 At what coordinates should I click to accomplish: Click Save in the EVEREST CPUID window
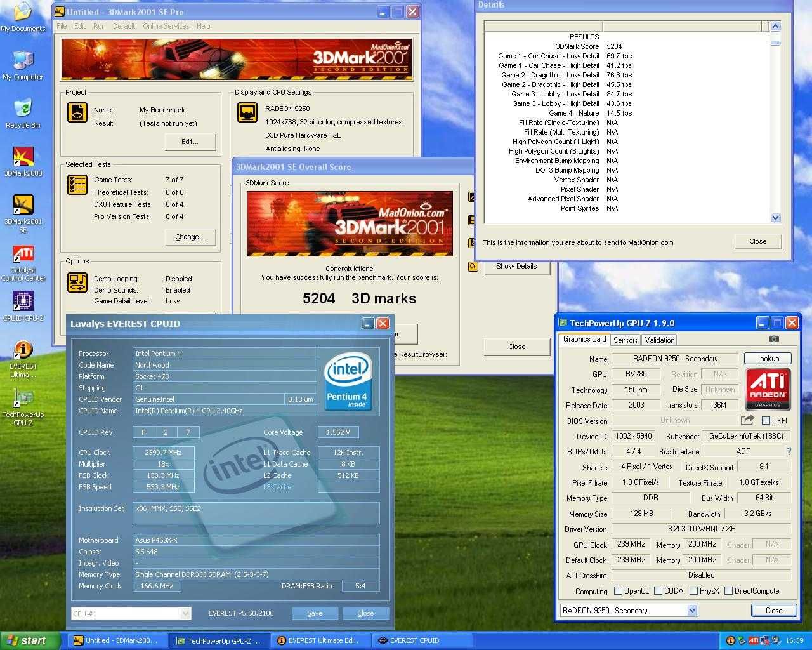[315, 614]
